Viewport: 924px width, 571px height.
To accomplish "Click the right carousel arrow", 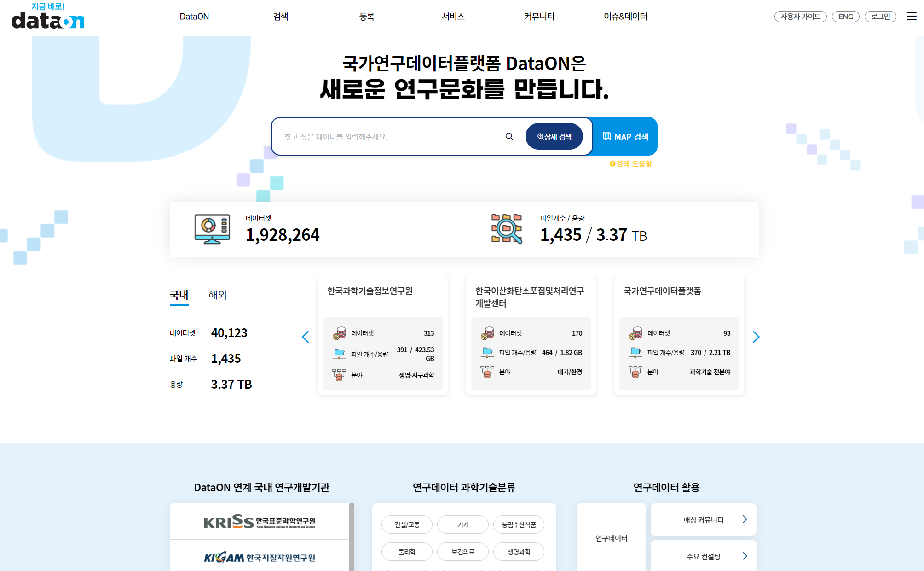I will click(756, 337).
